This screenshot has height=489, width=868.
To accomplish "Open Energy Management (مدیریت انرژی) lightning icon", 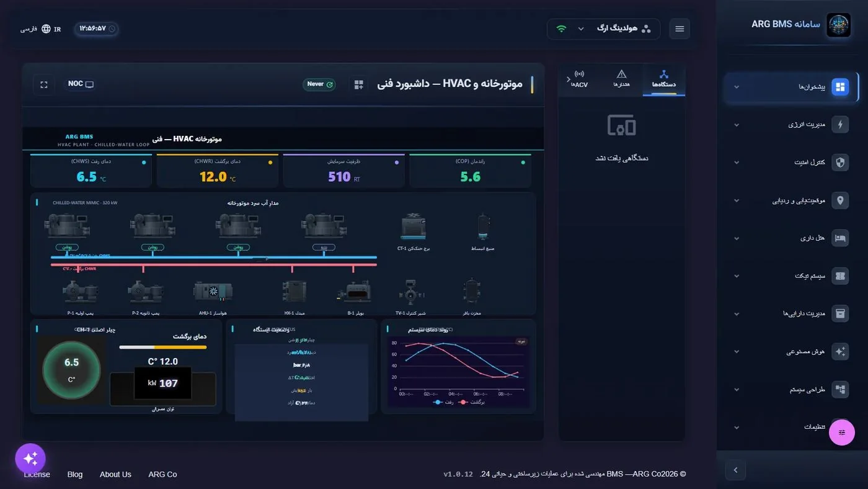I will pos(840,125).
